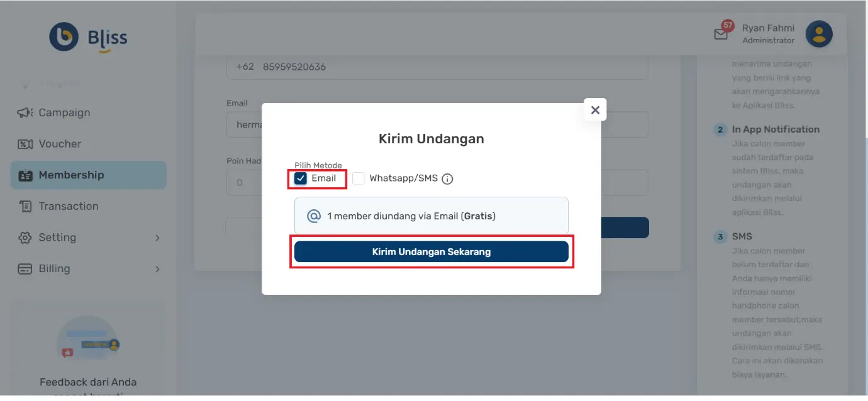Click the info icon next to Whatsapp/SMS

pyautogui.click(x=447, y=178)
